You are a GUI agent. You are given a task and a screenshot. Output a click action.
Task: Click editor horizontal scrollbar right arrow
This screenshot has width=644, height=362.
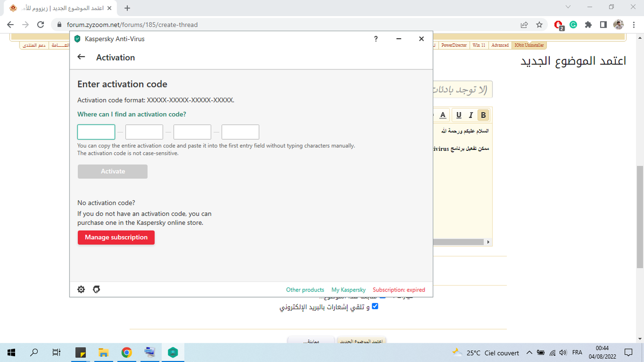[x=488, y=242]
